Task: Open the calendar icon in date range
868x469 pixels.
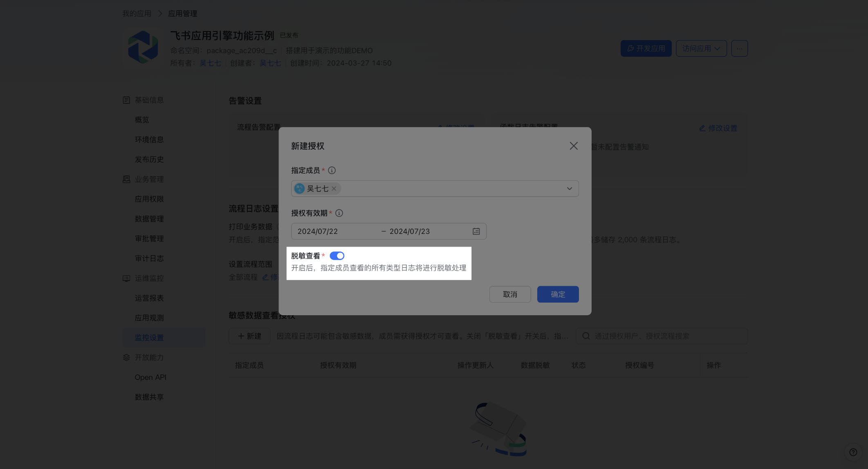Action: click(x=476, y=231)
